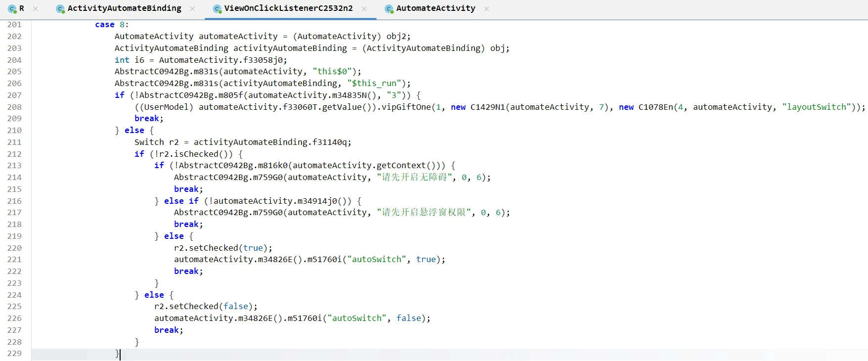
Task: Open the AutomateActivity tab
Action: (436, 8)
